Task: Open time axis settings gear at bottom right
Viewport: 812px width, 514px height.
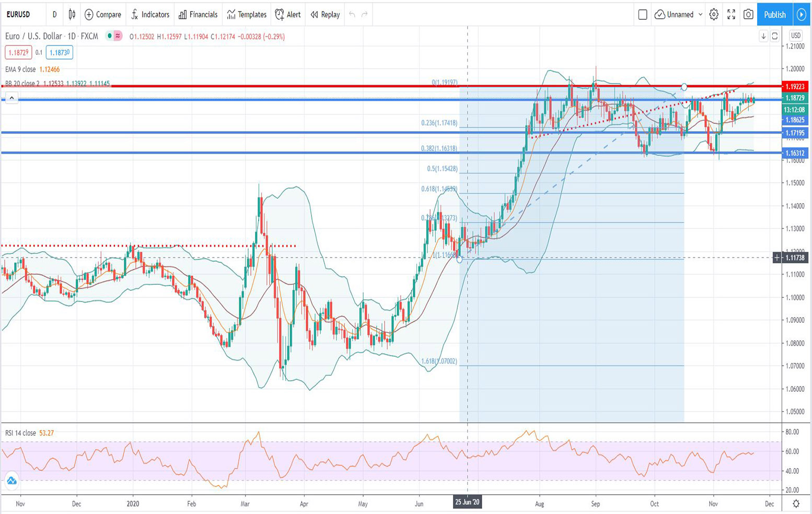Action: (x=796, y=504)
